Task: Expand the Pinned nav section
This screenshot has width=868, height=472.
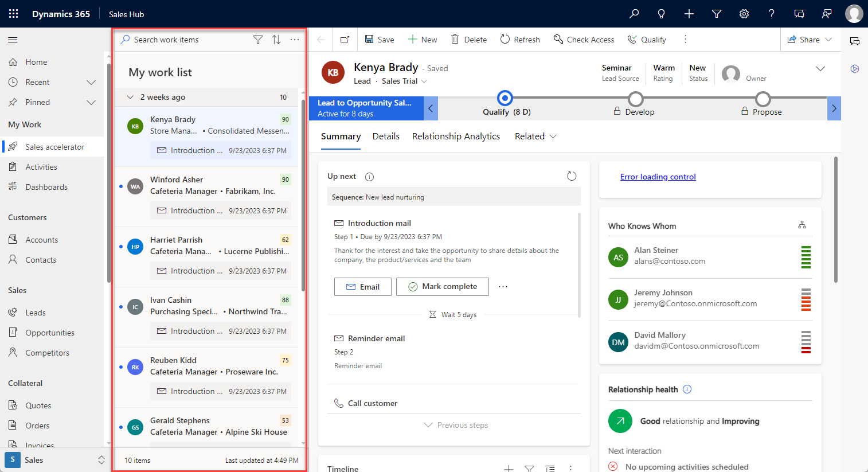Action: (91, 102)
